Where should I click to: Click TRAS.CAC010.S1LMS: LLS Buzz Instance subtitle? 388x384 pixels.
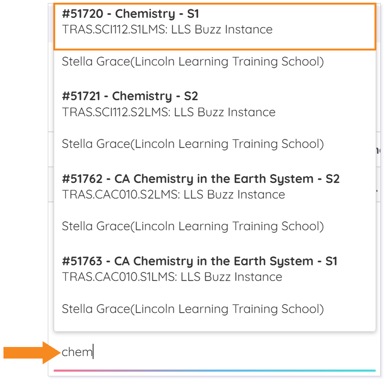click(172, 277)
